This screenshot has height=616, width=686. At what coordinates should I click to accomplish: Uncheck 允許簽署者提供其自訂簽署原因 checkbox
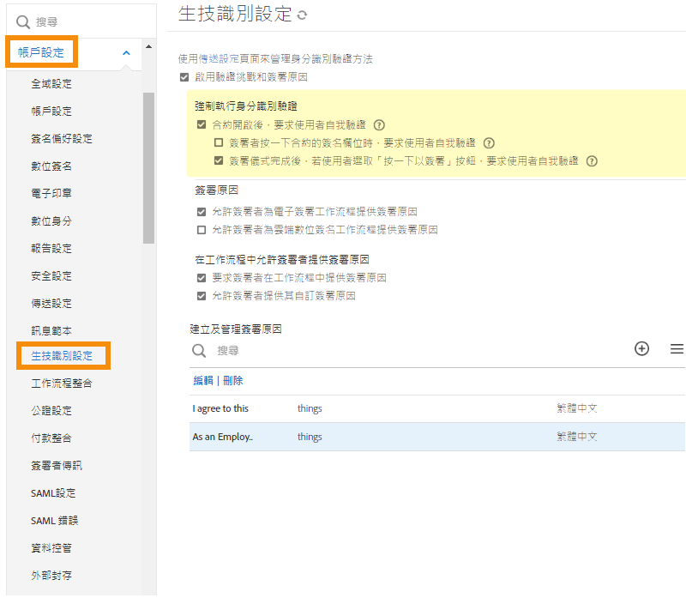pos(202,296)
